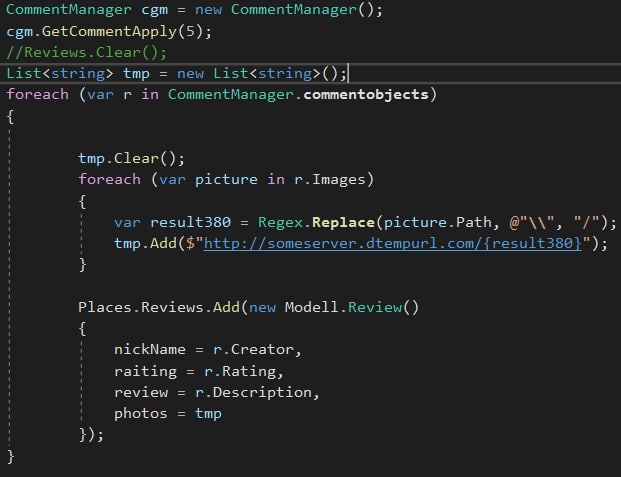Click the tmp value assigned to photos
621x477 pixels.
point(208,414)
